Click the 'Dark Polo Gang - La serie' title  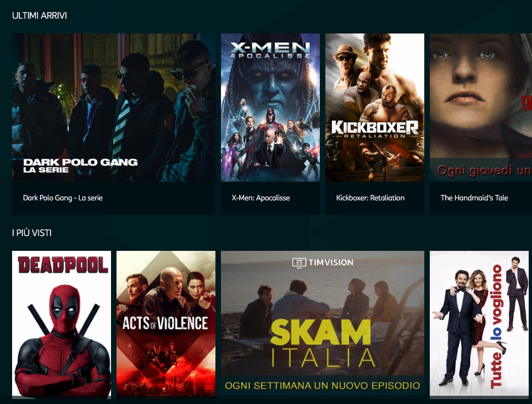click(x=63, y=198)
